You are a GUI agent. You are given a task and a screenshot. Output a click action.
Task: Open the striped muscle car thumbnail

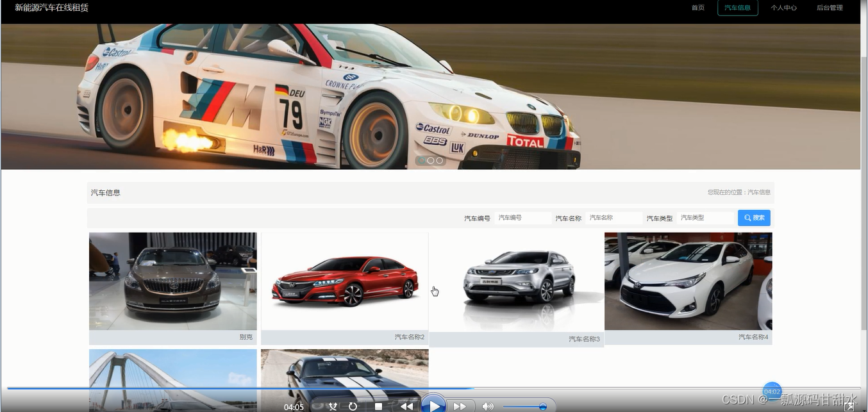[345, 380]
